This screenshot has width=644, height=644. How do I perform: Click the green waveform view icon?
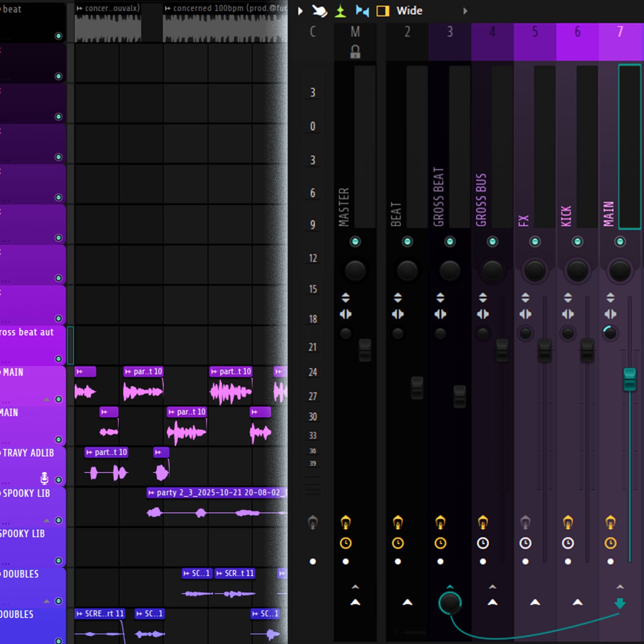pyautogui.click(x=340, y=11)
